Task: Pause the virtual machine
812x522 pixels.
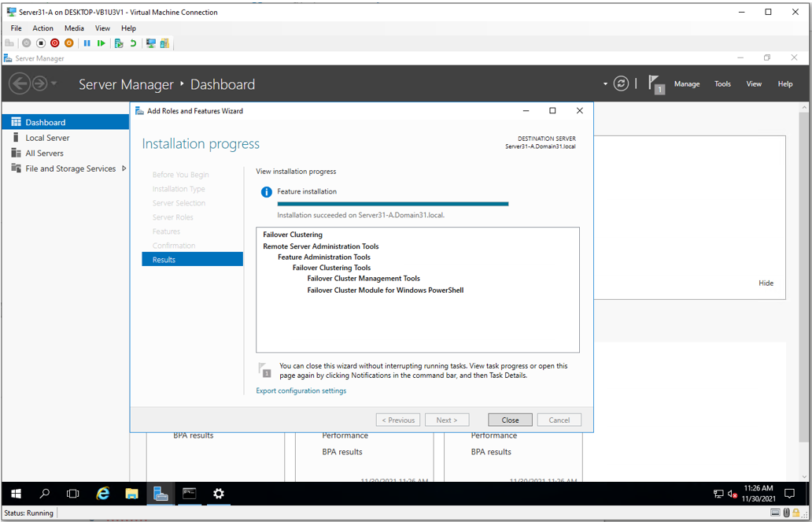Action: pos(87,43)
